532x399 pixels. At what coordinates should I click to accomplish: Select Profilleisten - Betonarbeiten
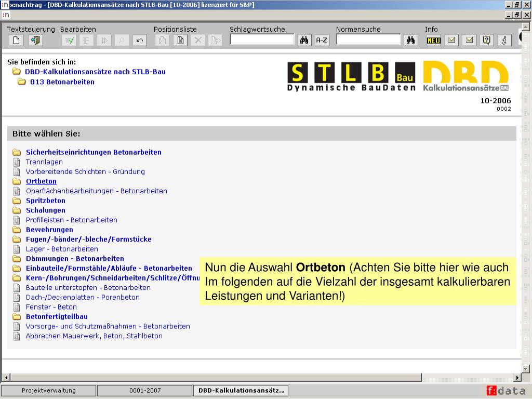72,220
